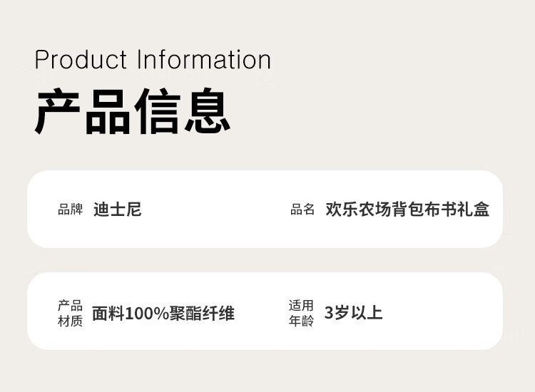The width and height of the screenshot is (535, 392).
Task: Click the age value 3岁以上
Action: pos(354,313)
